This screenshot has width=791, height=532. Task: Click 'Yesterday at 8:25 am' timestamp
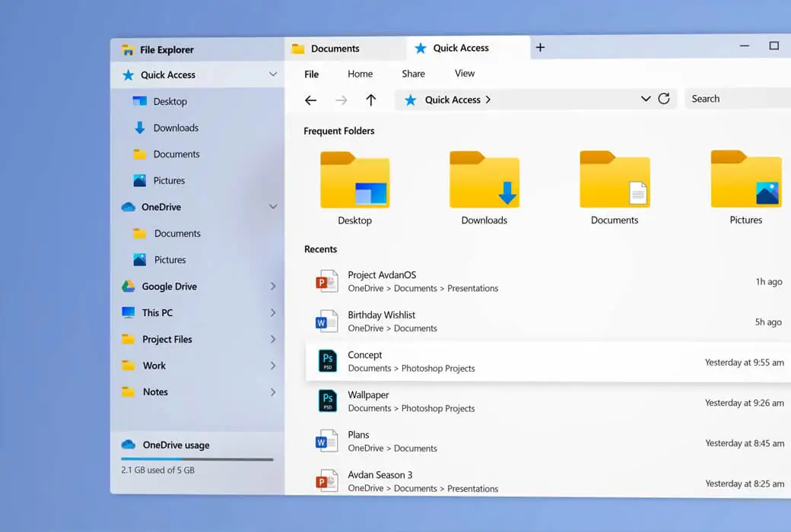click(745, 483)
